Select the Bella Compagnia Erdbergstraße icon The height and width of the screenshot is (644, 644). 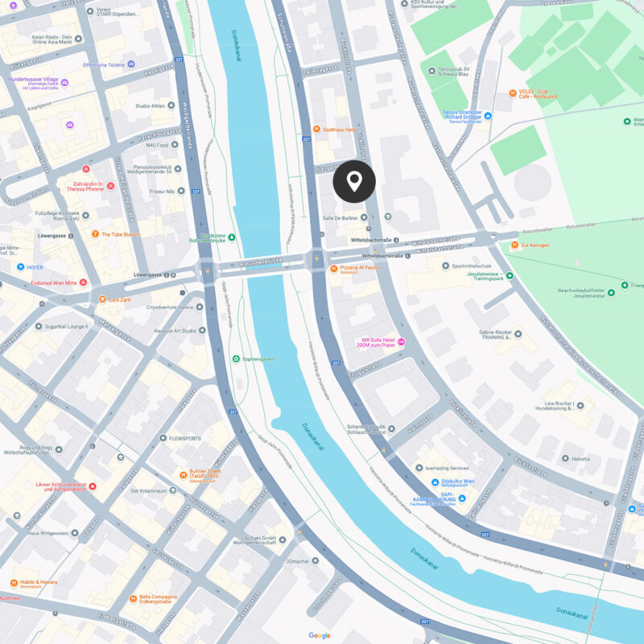(x=133, y=599)
